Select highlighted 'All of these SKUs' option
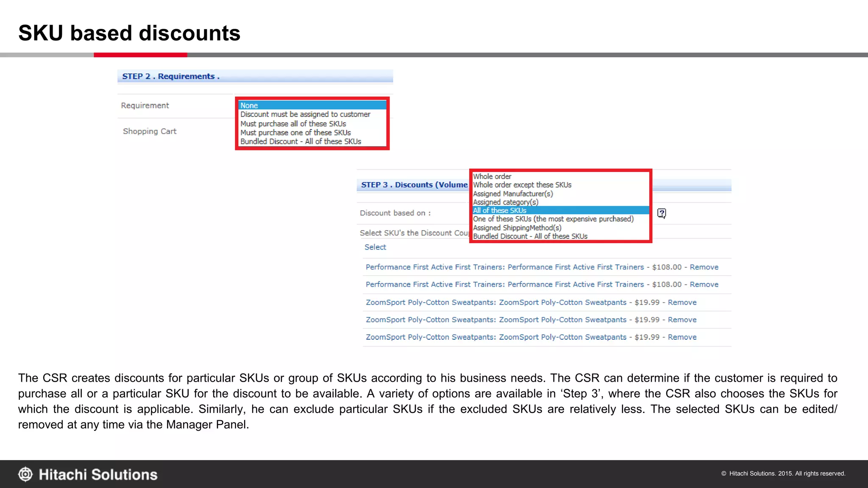The width and height of the screenshot is (868, 488). coord(561,211)
